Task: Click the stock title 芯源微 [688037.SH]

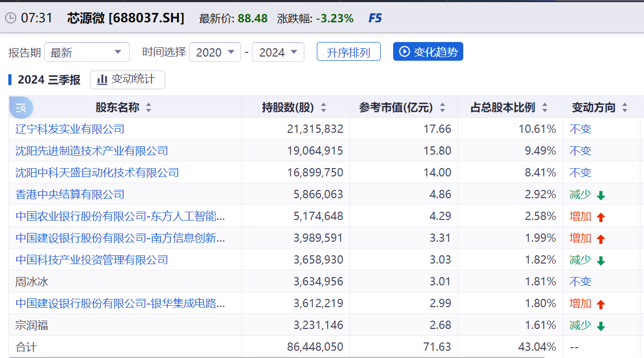Action: (126, 18)
